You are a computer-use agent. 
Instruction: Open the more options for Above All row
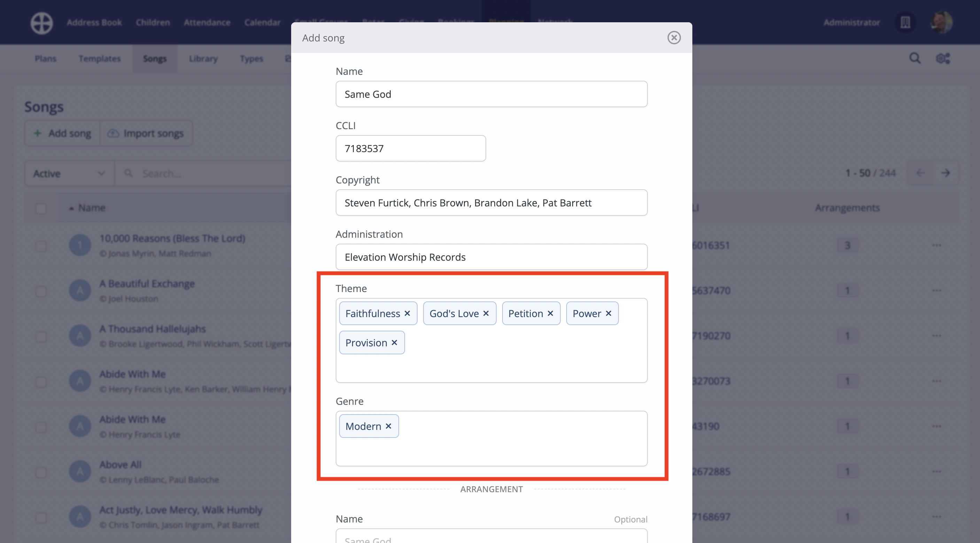coord(936,472)
